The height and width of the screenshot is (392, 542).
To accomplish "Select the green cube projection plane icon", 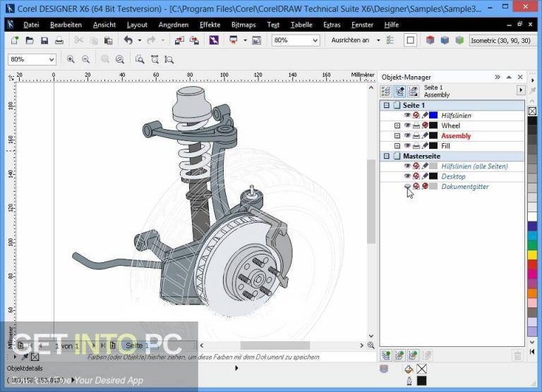I will point(459,40).
